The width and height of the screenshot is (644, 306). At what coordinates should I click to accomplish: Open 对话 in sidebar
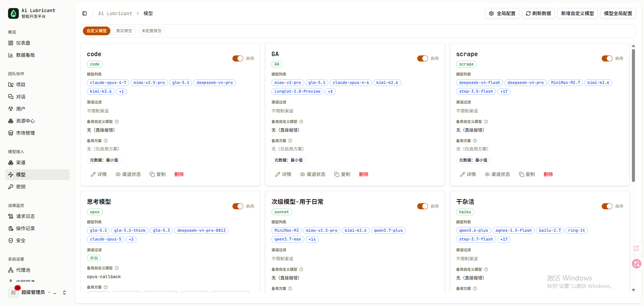(38, 97)
